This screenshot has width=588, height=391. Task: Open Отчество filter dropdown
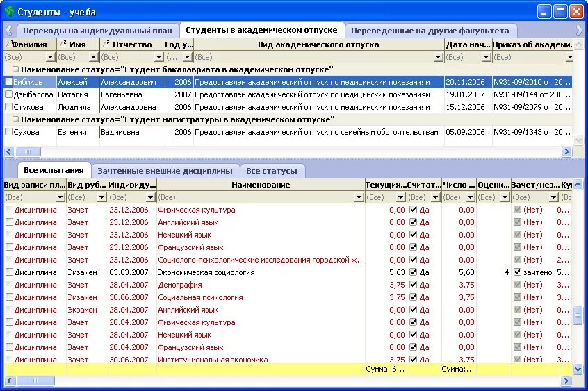pos(159,57)
